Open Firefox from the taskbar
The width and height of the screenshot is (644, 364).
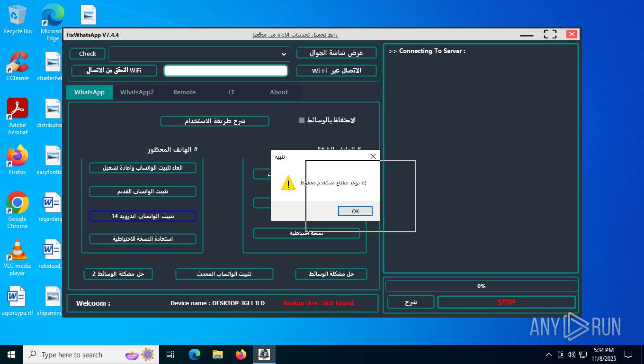tap(241, 355)
